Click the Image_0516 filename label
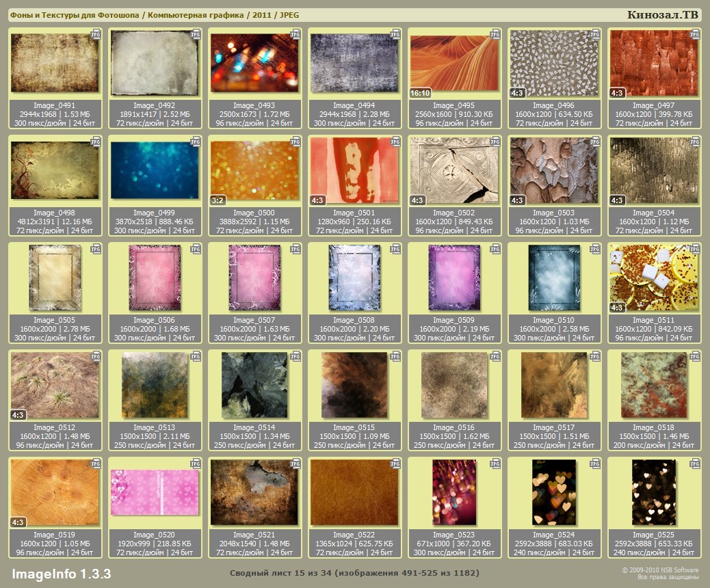The image size is (710, 588). pos(453,427)
